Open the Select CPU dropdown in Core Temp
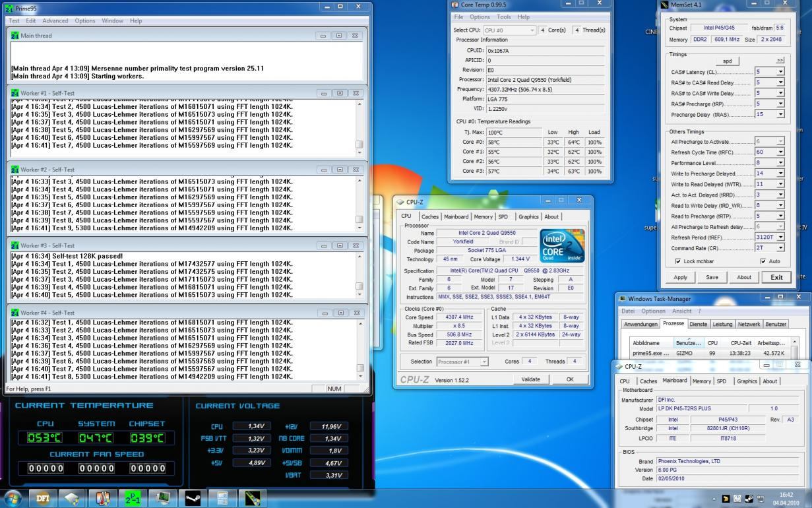Viewport: 812px width, 508px height. tap(532, 30)
